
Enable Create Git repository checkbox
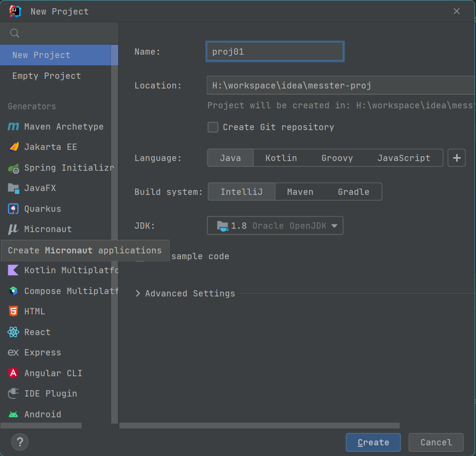213,127
